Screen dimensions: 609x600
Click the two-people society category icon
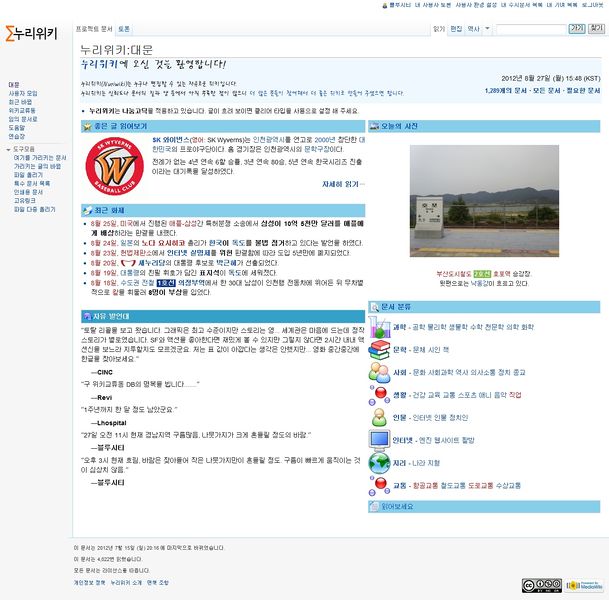(379, 372)
